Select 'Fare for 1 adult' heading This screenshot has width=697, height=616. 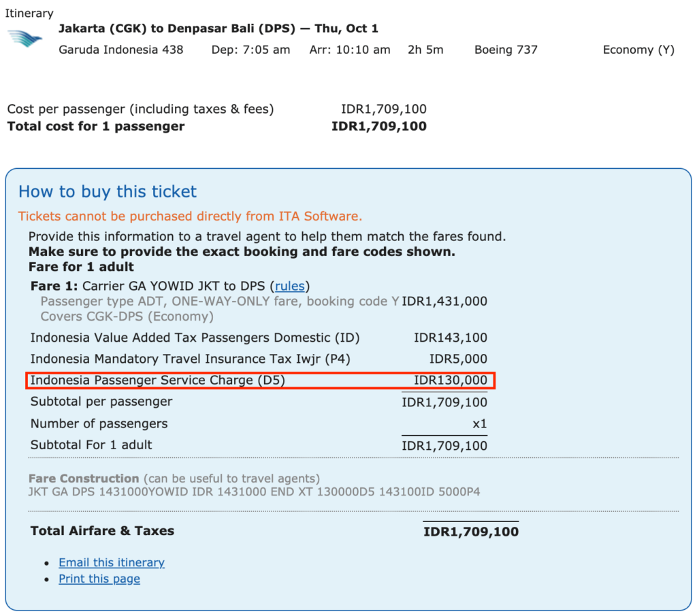[82, 267]
